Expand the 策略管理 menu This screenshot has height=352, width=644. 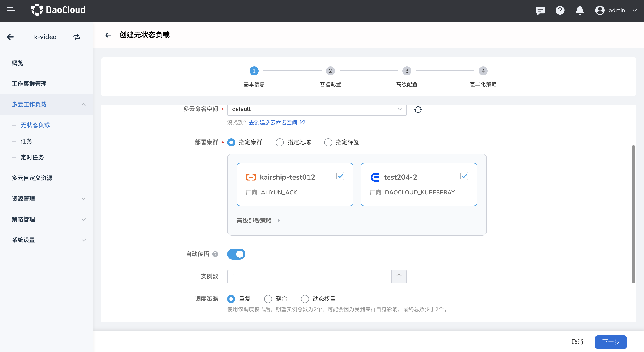point(84,220)
